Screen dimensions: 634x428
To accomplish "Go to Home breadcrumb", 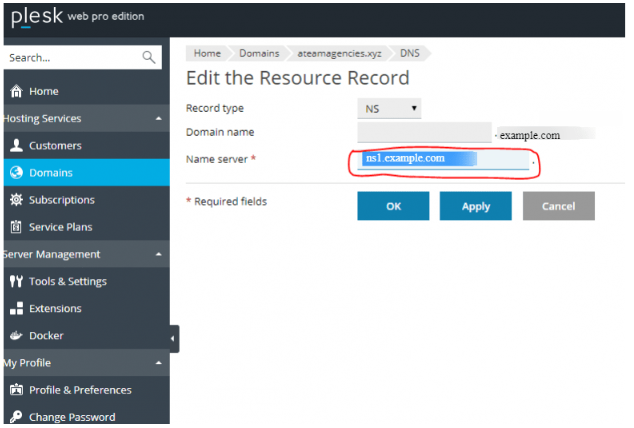I will (207, 53).
